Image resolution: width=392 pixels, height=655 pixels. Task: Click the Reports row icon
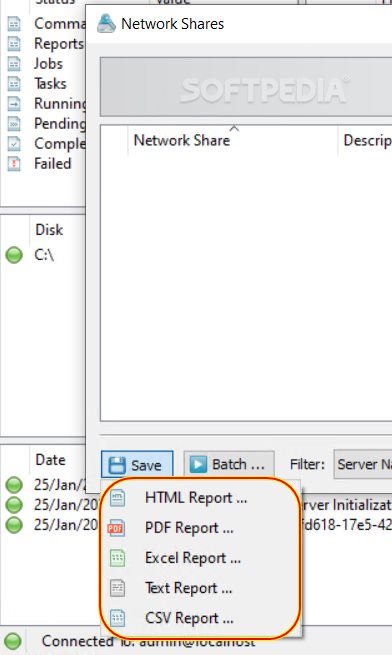click(x=14, y=43)
